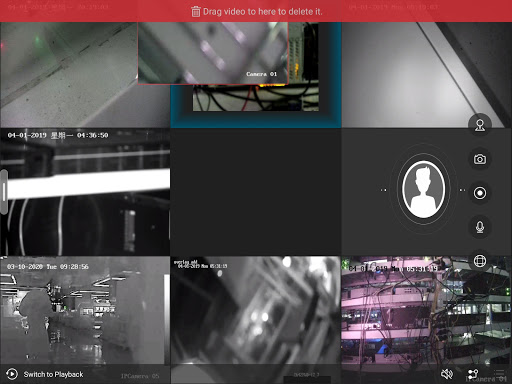
Task: Click the trash delete icon
Action: coord(195,12)
